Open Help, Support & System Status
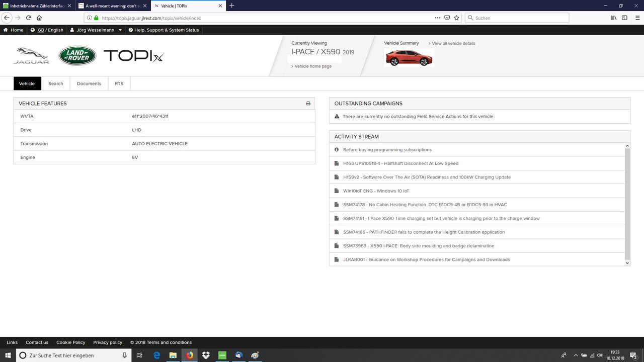Image resolution: width=644 pixels, height=362 pixels. [164, 30]
